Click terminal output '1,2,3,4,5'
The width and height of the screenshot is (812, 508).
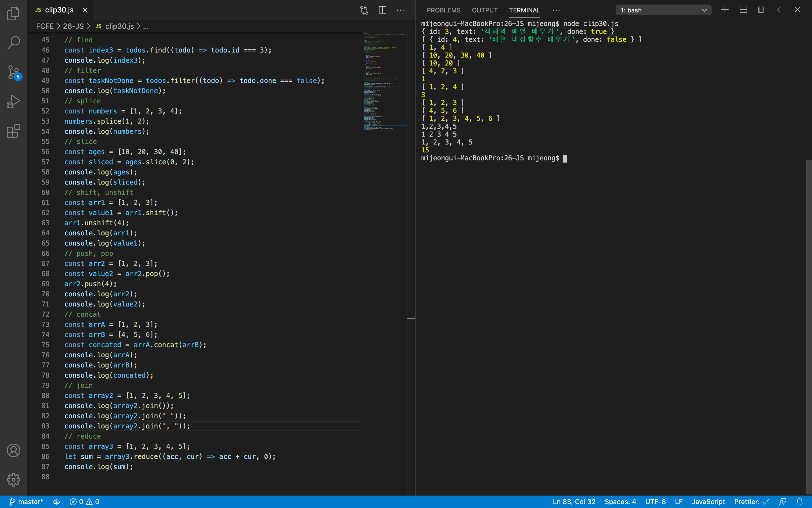(x=439, y=126)
